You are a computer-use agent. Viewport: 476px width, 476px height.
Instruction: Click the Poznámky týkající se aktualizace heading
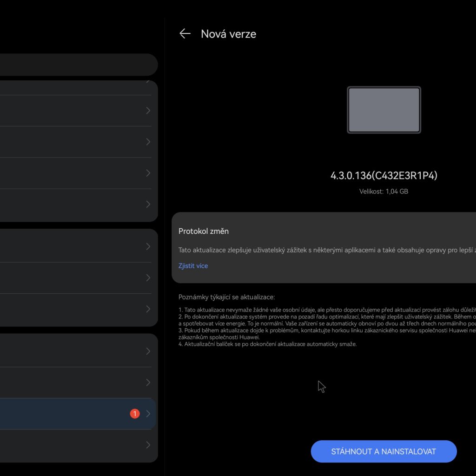point(226,297)
